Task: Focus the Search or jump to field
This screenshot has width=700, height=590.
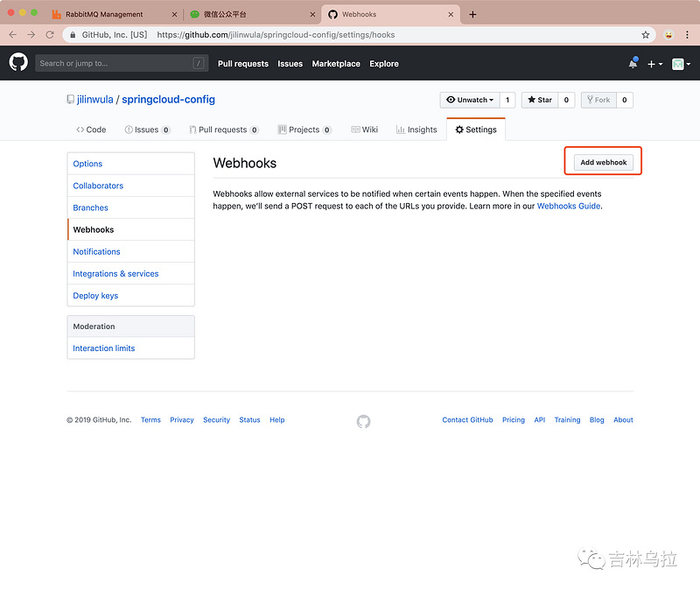Action: click(122, 63)
